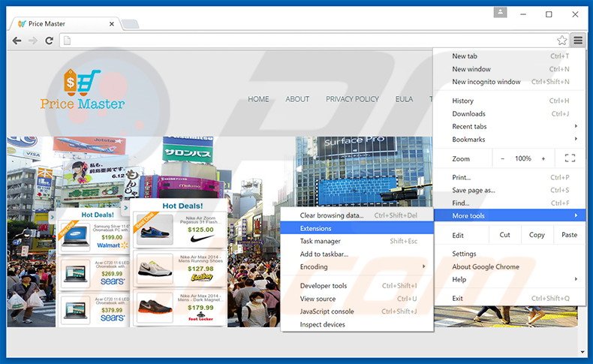Click Cut in the Edit row
Screen dimensions: 593x364
pos(505,235)
